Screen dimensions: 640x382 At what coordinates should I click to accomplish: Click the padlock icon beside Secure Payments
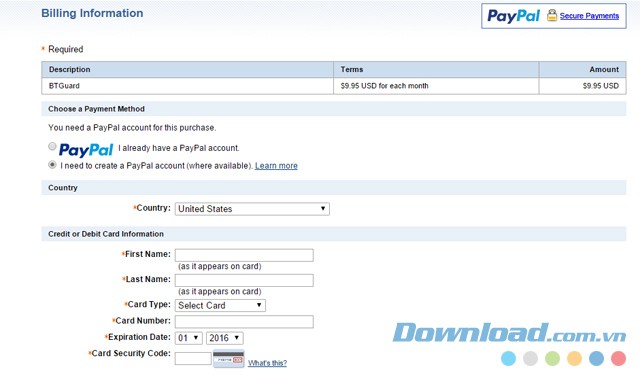(552, 15)
